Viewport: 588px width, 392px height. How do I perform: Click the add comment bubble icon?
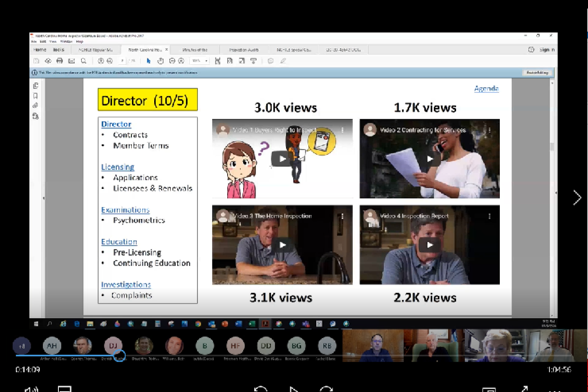coord(270,61)
